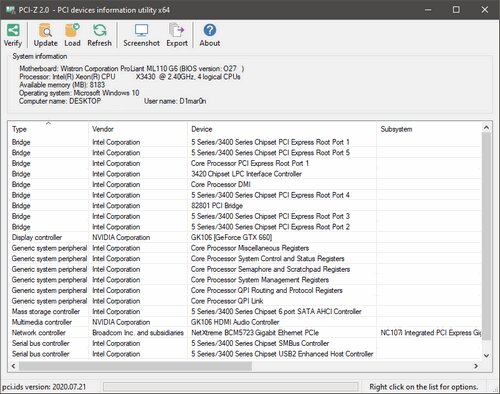Select PCI Express Root Port 5 row
The height and width of the screenshot is (394, 500).
coord(245,153)
